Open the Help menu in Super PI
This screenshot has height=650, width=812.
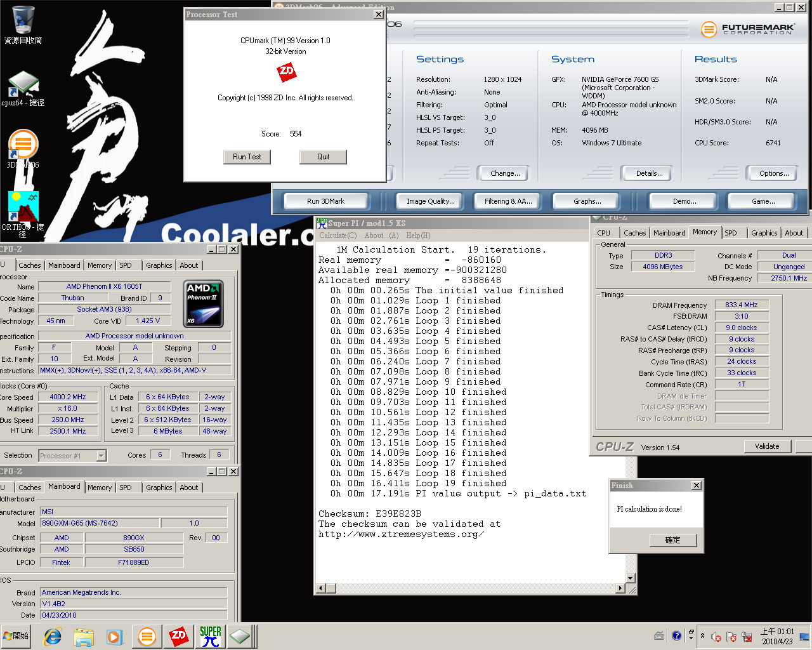418,235
